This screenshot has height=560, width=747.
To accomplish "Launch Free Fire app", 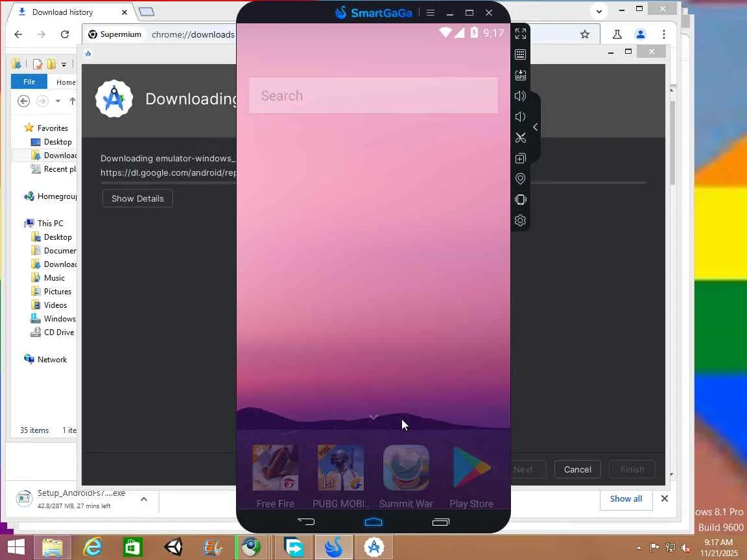I will point(276,476).
